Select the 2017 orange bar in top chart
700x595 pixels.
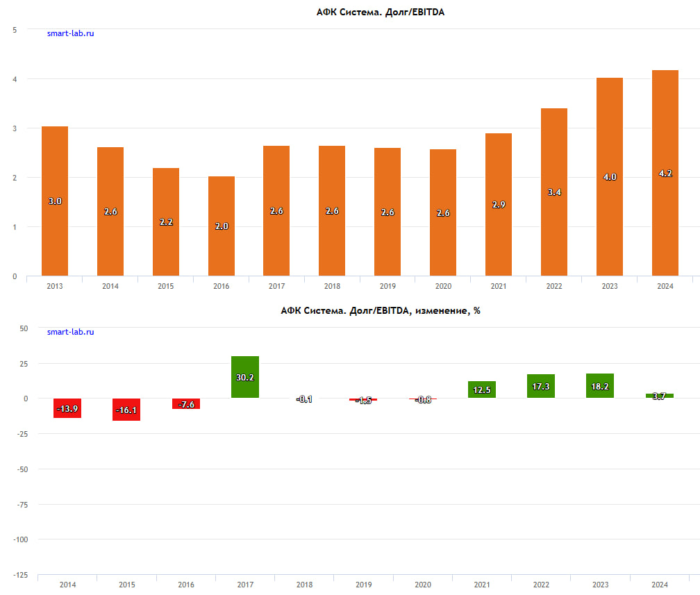276,210
